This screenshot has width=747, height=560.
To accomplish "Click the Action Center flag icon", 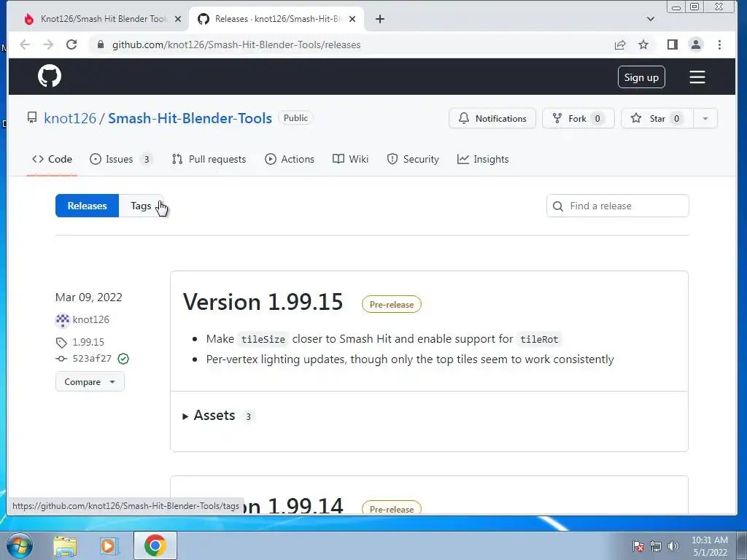I will [x=638, y=546].
